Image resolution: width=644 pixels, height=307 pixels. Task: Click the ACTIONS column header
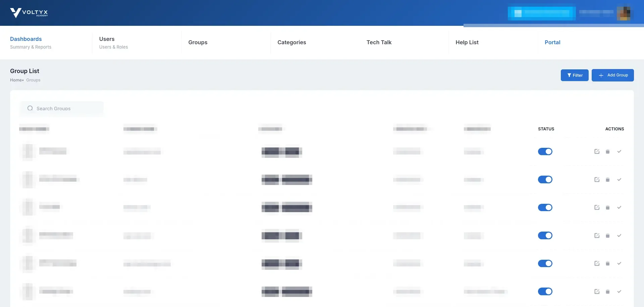(x=614, y=129)
